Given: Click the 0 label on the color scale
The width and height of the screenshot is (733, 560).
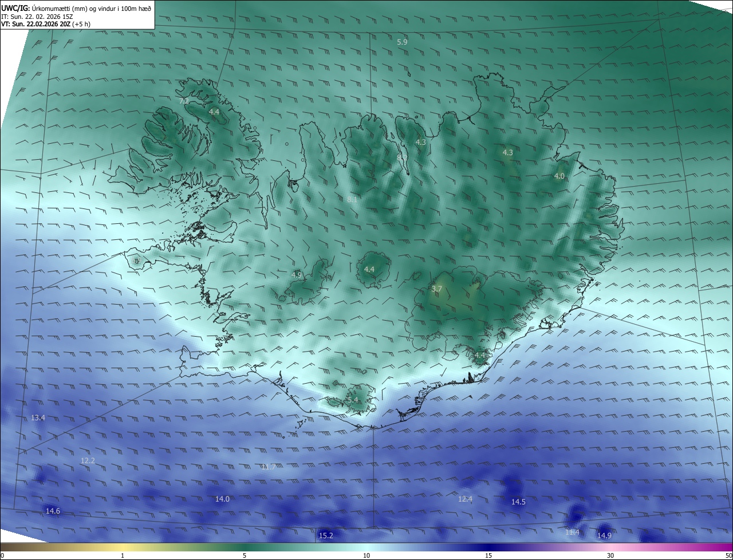Looking at the screenshot, I should (2, 555).
